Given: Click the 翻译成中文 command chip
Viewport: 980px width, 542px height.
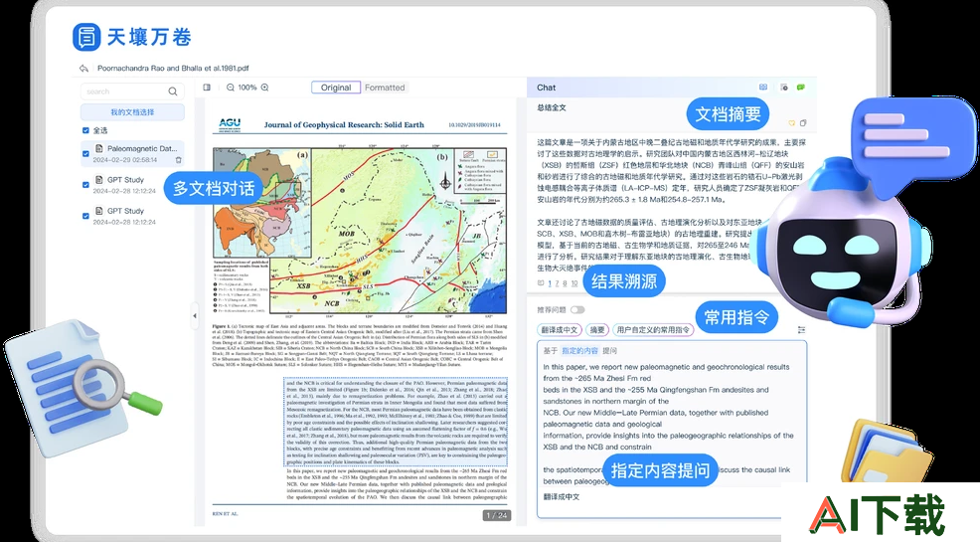Looking at the screenshot, I should pyautogui.click(x=560, y=329).
